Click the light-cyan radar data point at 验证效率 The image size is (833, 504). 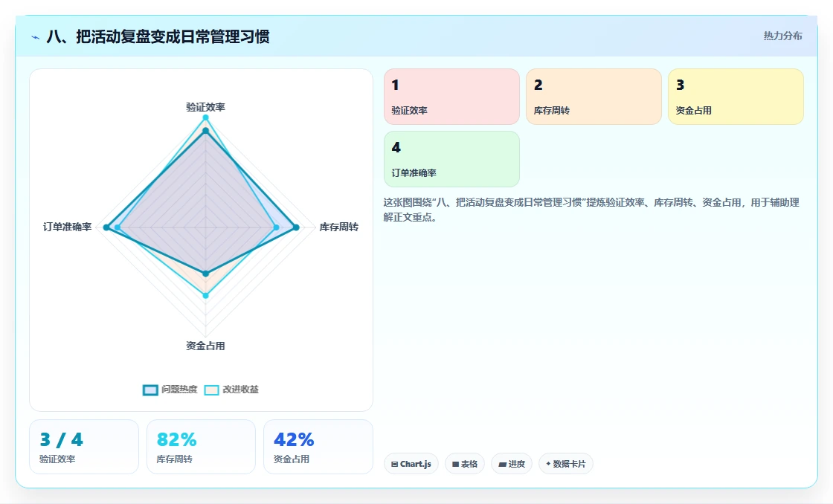point(205,117)
